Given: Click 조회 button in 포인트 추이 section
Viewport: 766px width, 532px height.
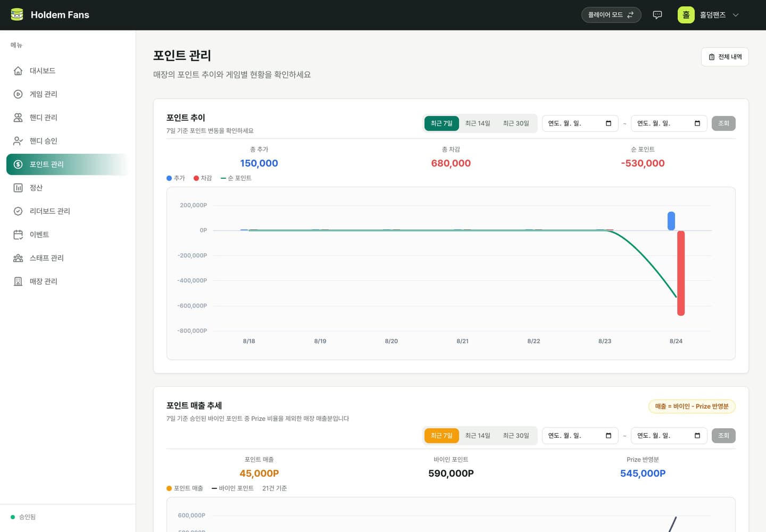Looking at the screenshot, I should (723, 123).
